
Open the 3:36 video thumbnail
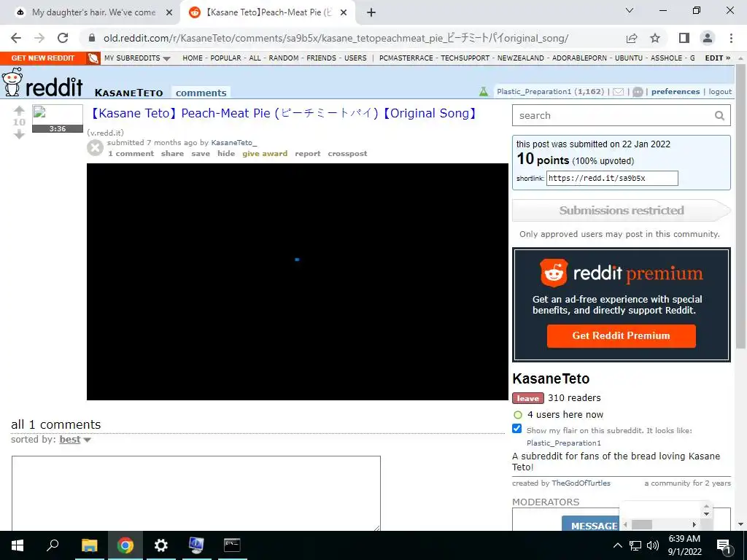[58, 119]
